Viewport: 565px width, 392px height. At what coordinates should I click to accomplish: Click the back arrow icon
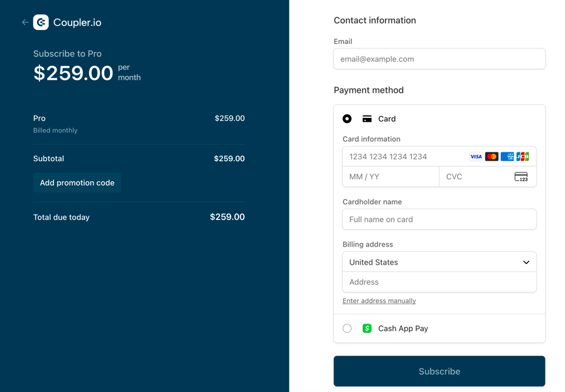tap(25, 23)
